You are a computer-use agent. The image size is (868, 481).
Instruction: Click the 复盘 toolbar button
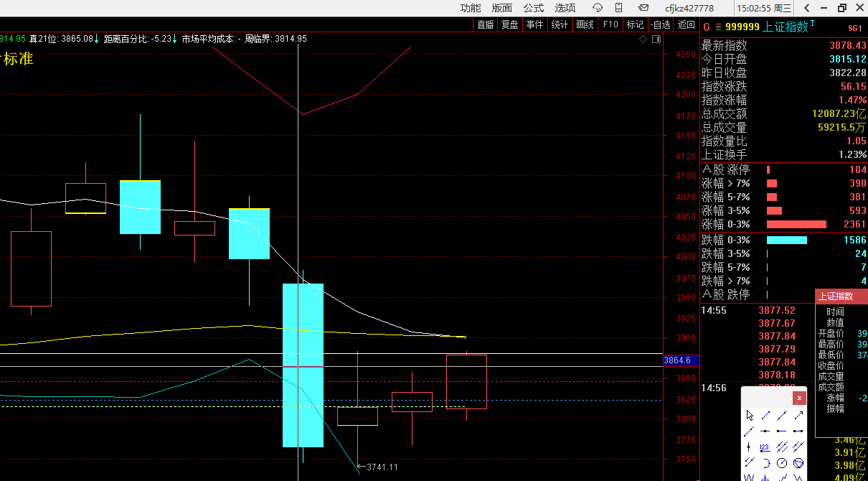pos(510,24)
